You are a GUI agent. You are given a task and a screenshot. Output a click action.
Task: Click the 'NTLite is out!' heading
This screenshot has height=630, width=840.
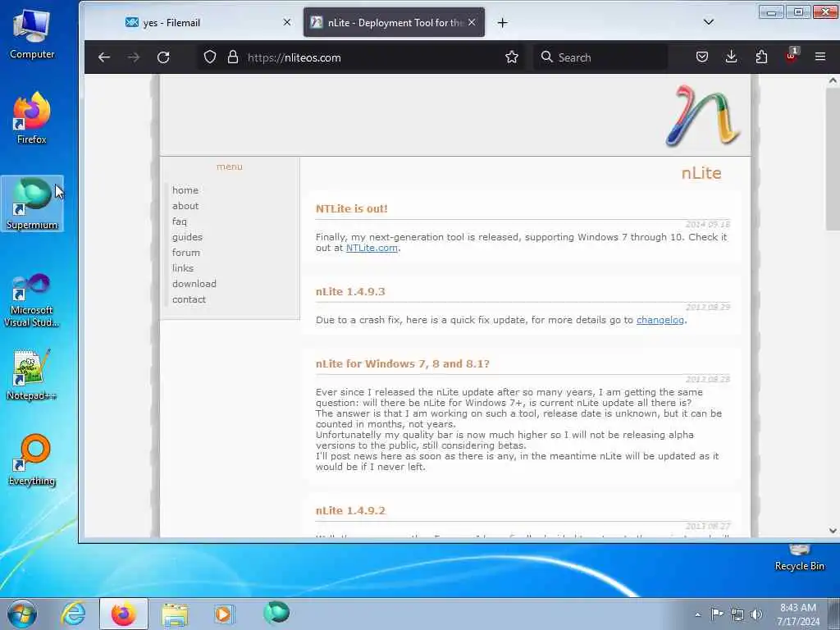(x=351, y=209)
